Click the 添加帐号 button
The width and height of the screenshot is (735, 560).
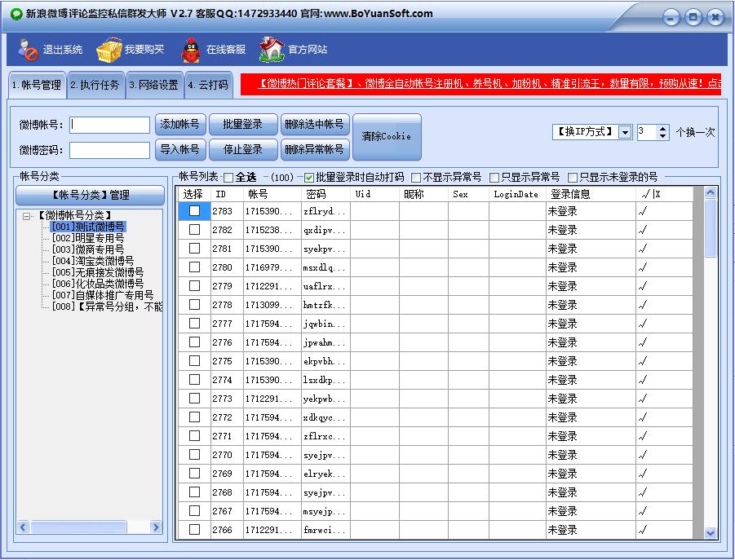pos(180,124)
